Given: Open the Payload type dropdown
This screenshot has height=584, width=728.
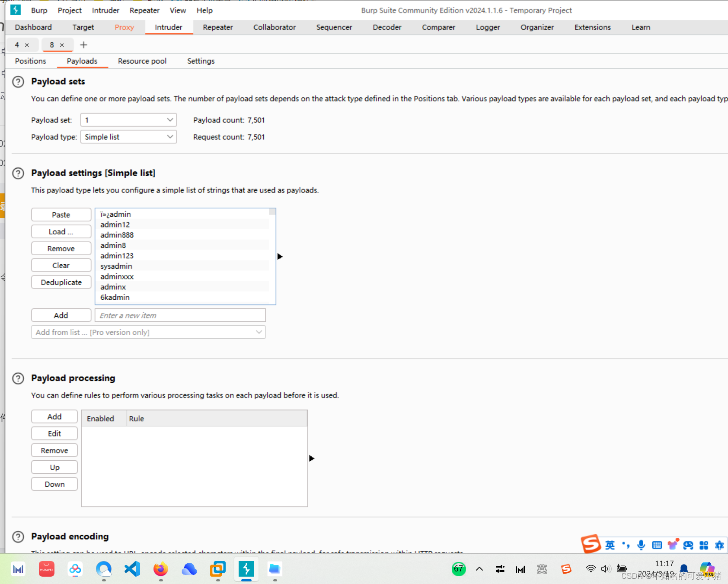Looking at the screenshot, I should click(x=129, y=137).
